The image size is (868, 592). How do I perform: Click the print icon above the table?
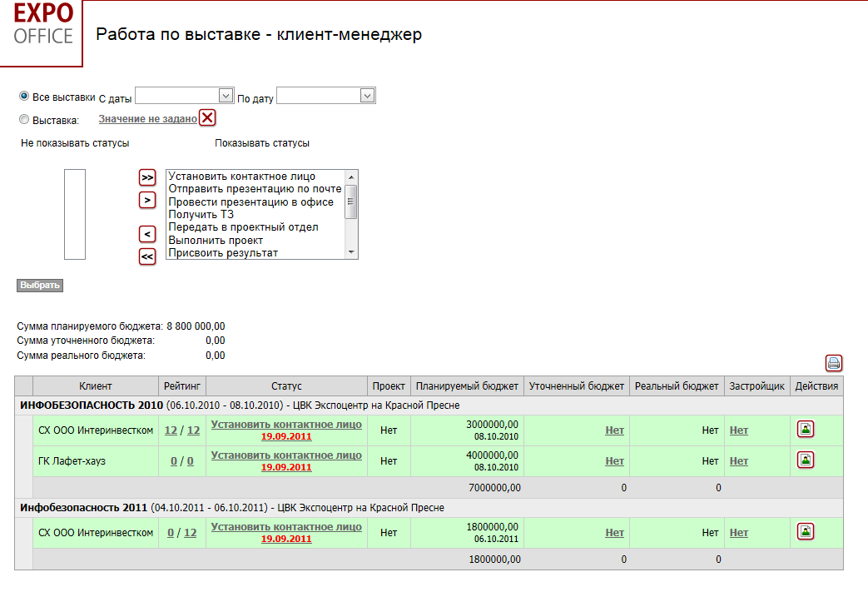(x=833, y=363)
